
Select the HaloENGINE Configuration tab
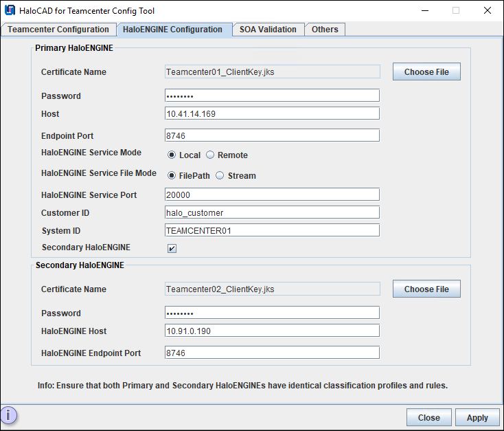click(x=172, y=30)
